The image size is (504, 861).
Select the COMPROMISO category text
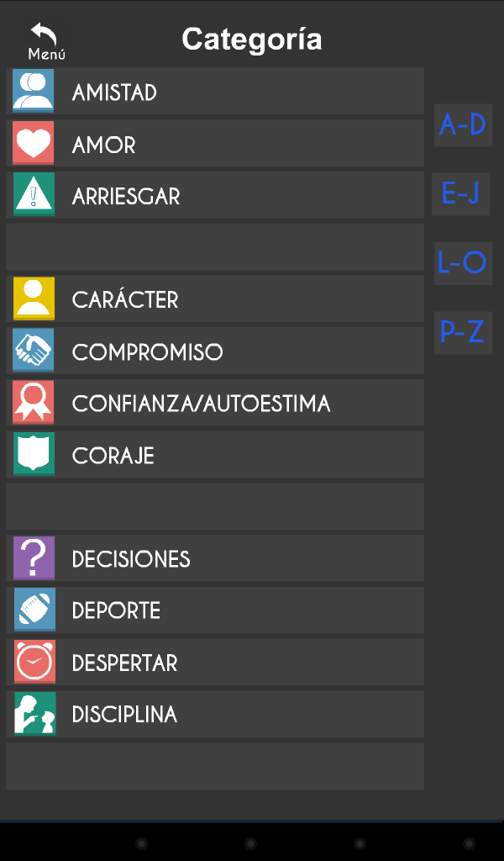coord(148,352)
